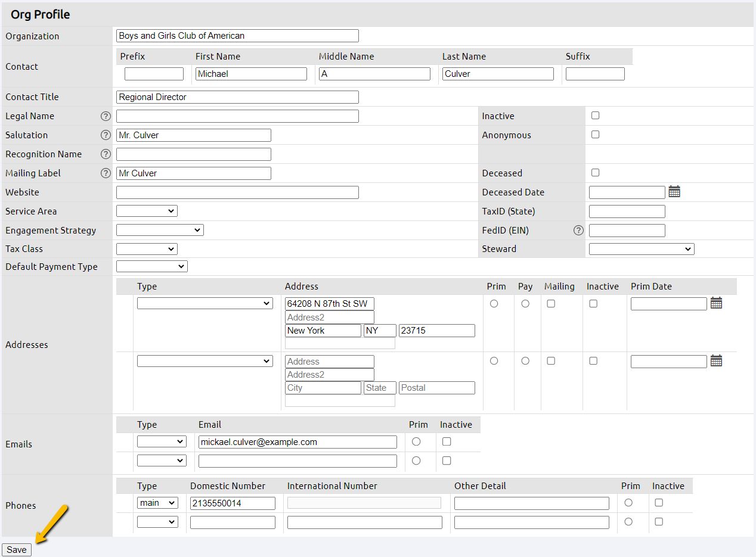Set mickael.culver email as Prim
756x557 pixels.
coord(416,441)
